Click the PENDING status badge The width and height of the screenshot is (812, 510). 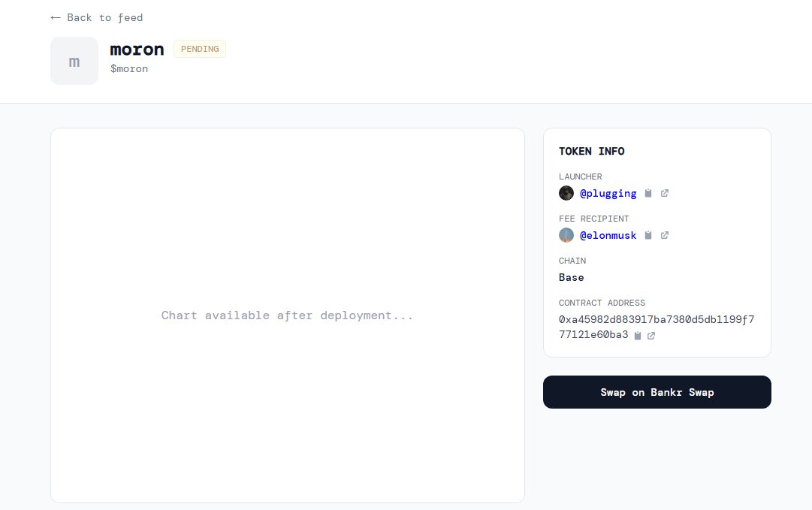pyautogui.click(x=200, y=49)
